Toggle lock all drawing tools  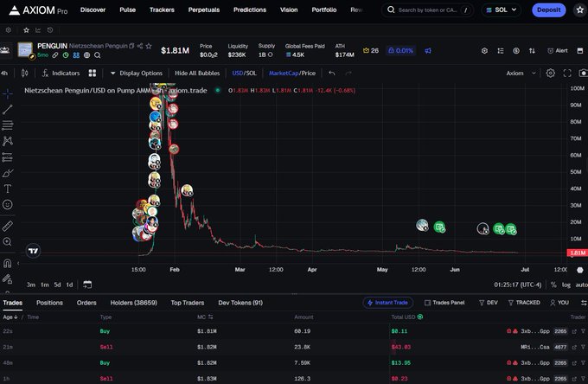(8, 279)
